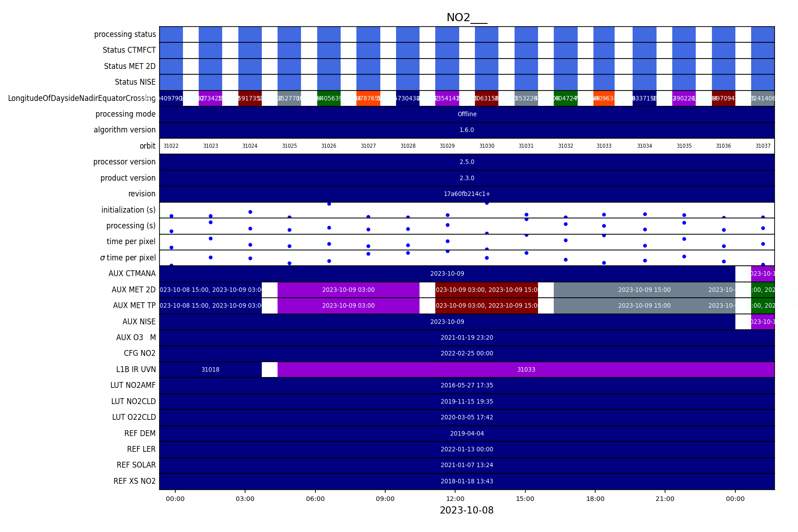Viewport: 798px width, 532px height.
Task: Click LUT NO2AMF value 2016-05-27 17:35
Action: 467,385
